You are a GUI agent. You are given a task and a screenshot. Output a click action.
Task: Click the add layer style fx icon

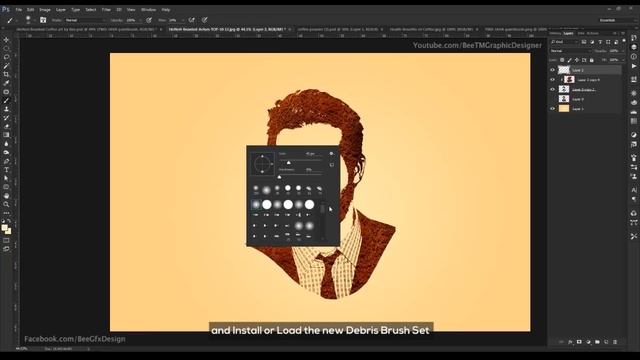pos(570,342)
